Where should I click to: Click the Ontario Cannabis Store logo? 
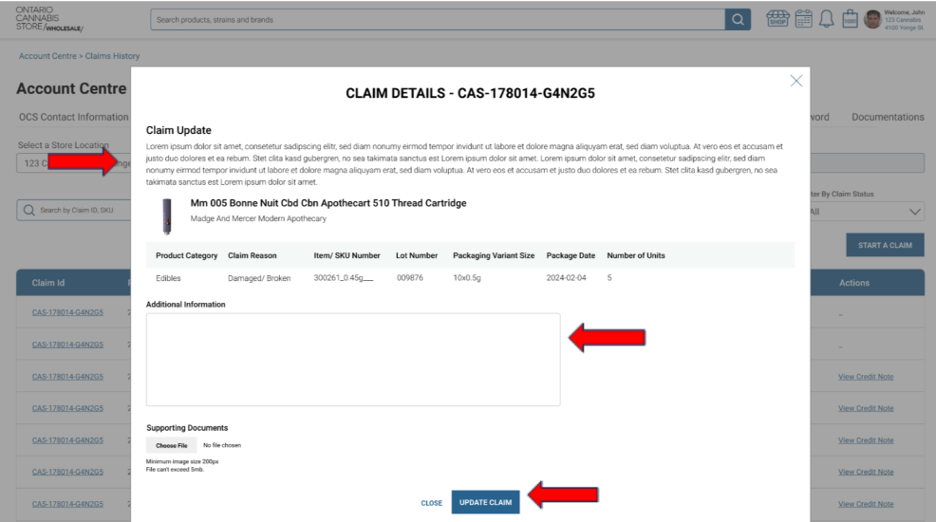tap(49, 19)
